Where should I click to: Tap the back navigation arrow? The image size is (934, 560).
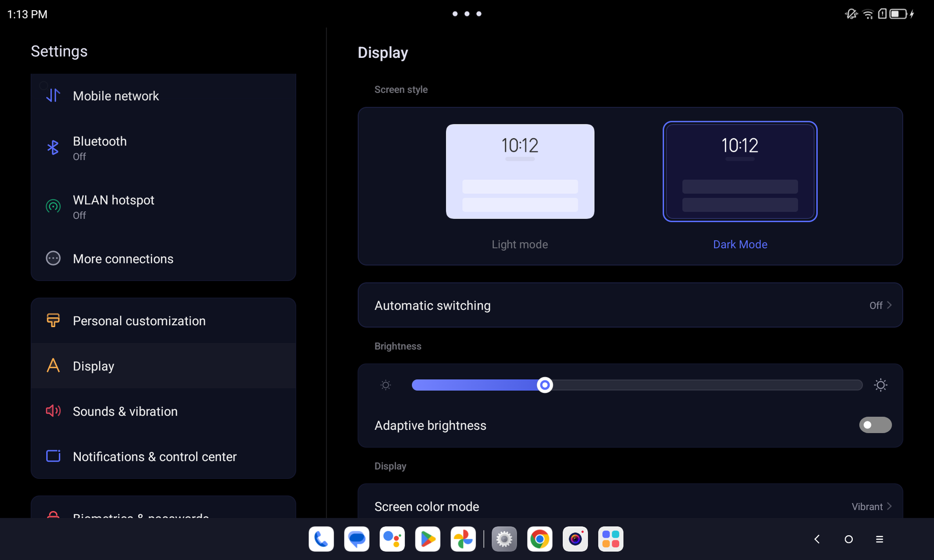pos(817,539)
